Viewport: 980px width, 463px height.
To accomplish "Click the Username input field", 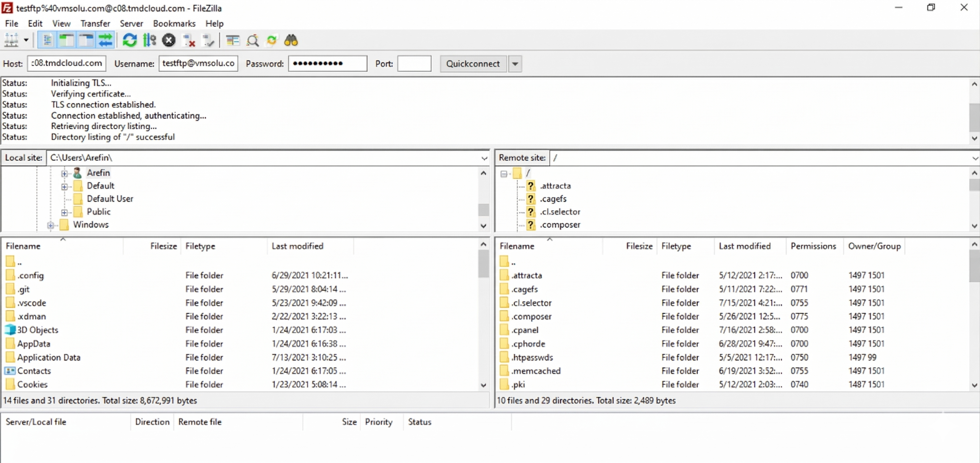I will click(x=198, y=63).
